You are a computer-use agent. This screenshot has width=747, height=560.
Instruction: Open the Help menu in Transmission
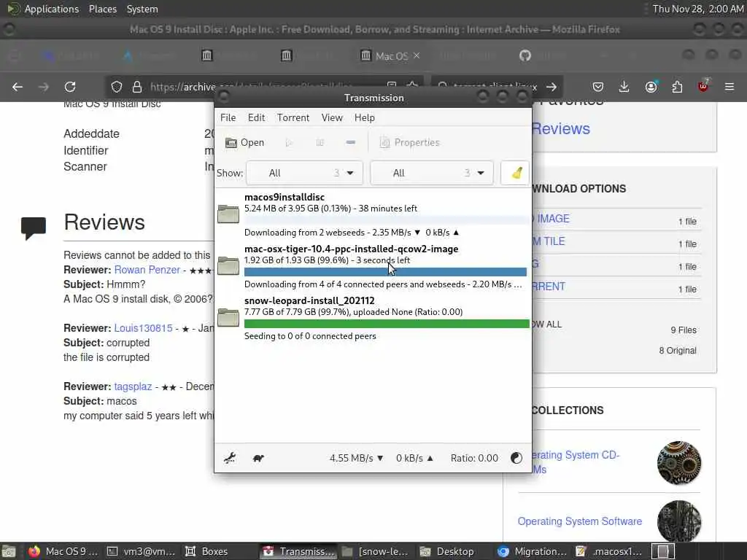point(365,117)
